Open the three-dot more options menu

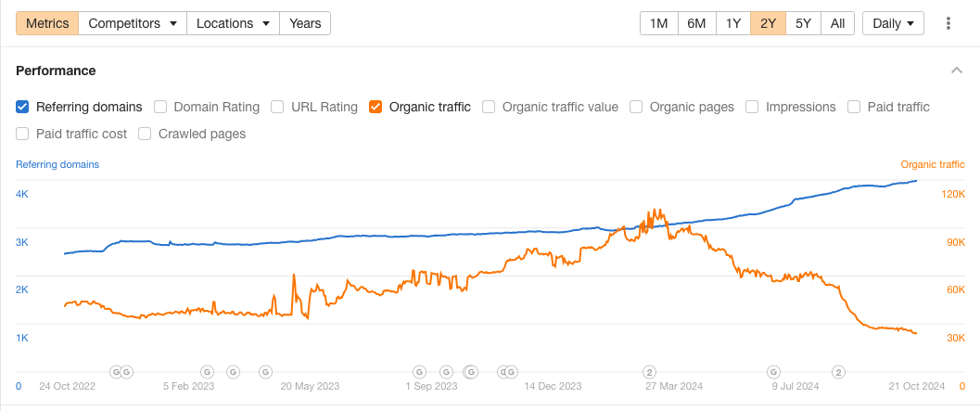pos(948,23)
